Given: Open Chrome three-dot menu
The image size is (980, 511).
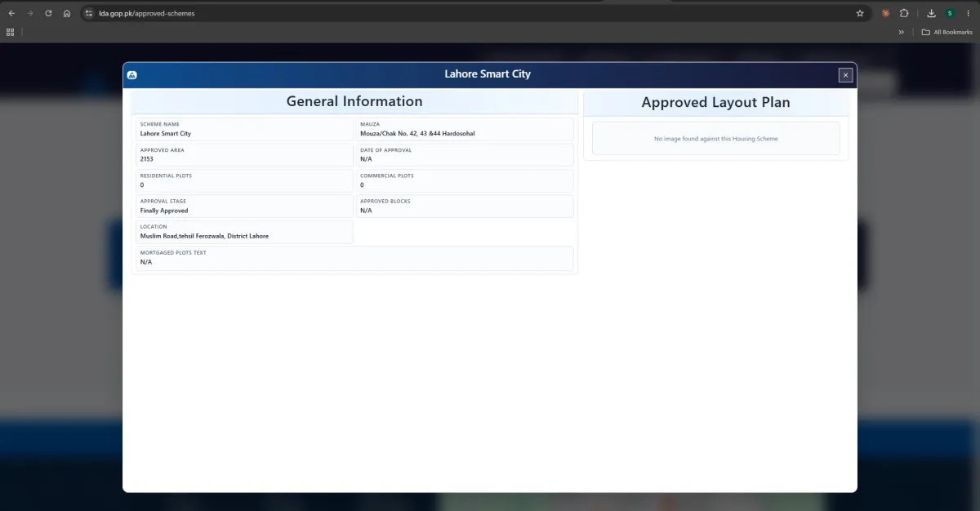Looking at the screenshot, I should coord(967,13).
